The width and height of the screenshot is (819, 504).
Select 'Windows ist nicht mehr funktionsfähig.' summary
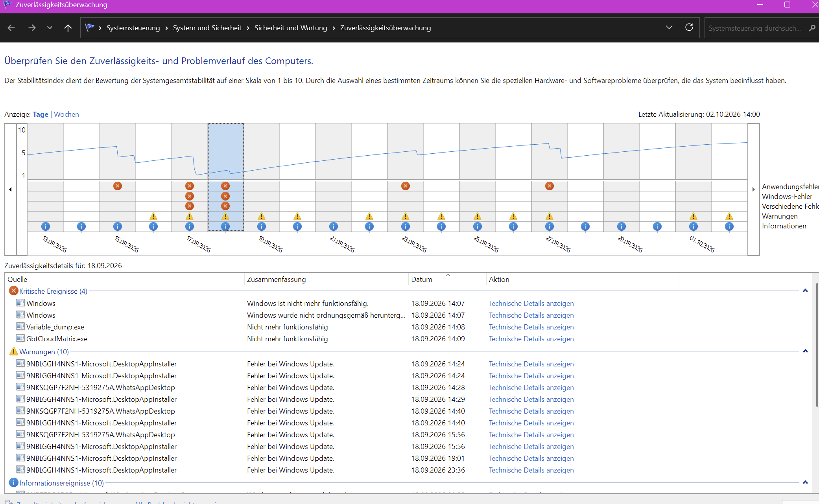tap(308, 304)
